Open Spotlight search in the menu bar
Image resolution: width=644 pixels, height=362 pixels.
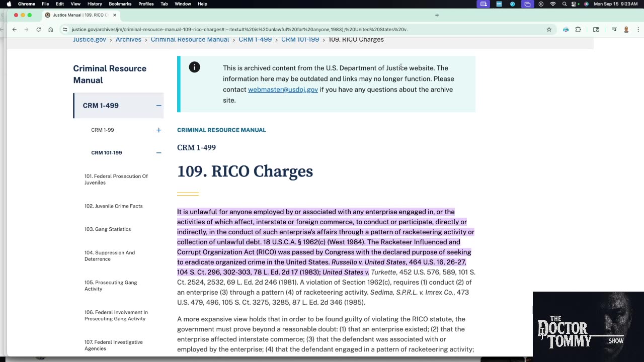[565, 4]
